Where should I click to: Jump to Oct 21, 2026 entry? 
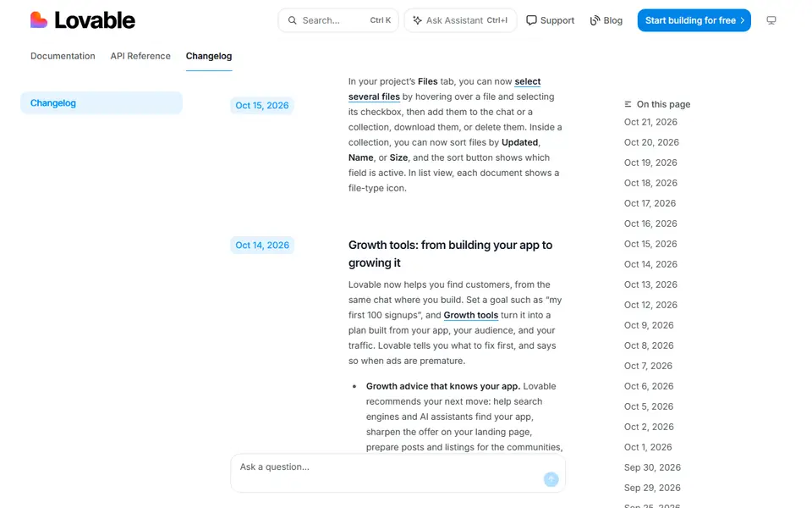pyautogui.click(x=650, y=122)
